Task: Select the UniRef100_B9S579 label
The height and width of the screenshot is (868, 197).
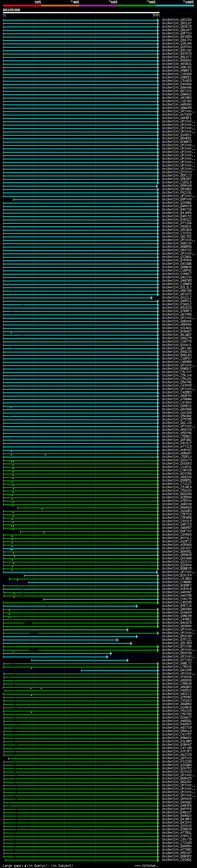Action: coord(176,54)
